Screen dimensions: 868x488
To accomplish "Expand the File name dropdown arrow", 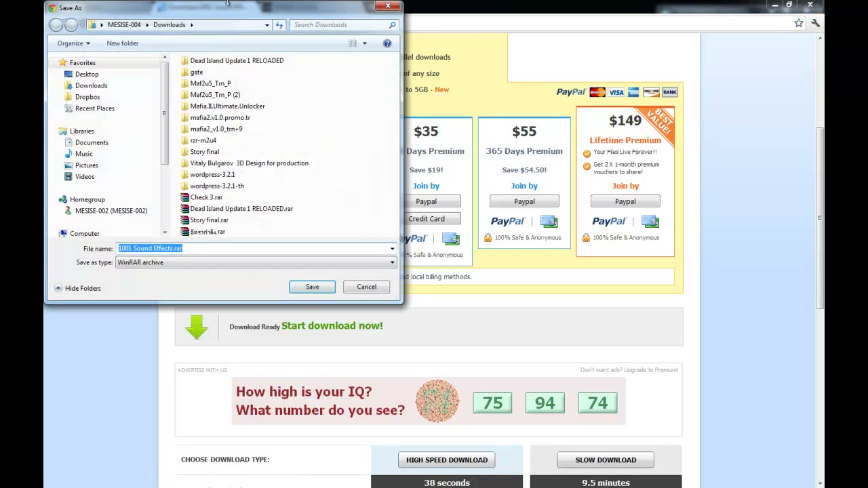I will pyautogui.click(x=392, y=249).
